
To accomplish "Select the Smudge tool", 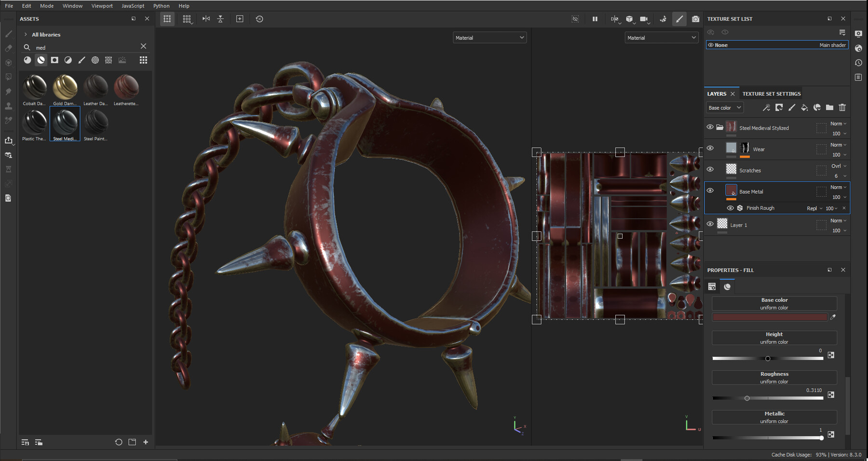I will click(8, 91).
